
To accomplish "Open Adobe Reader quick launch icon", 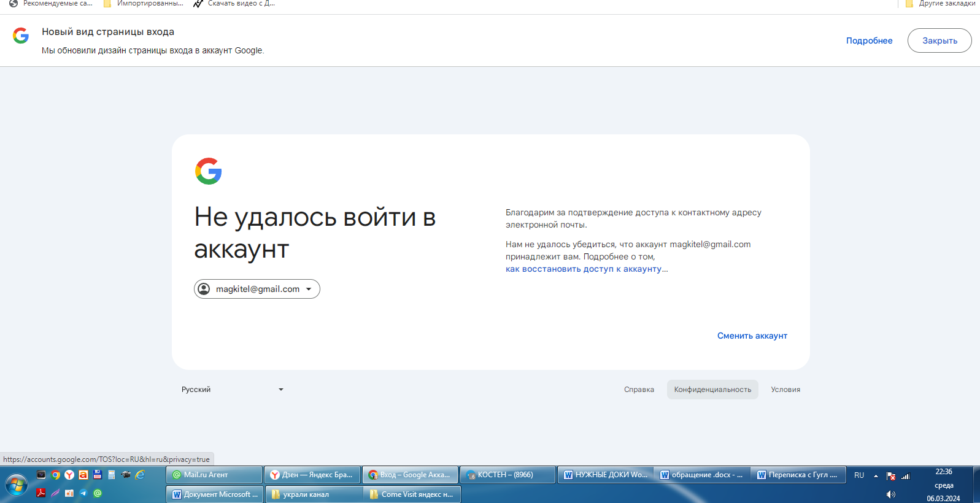I will 41,493.
